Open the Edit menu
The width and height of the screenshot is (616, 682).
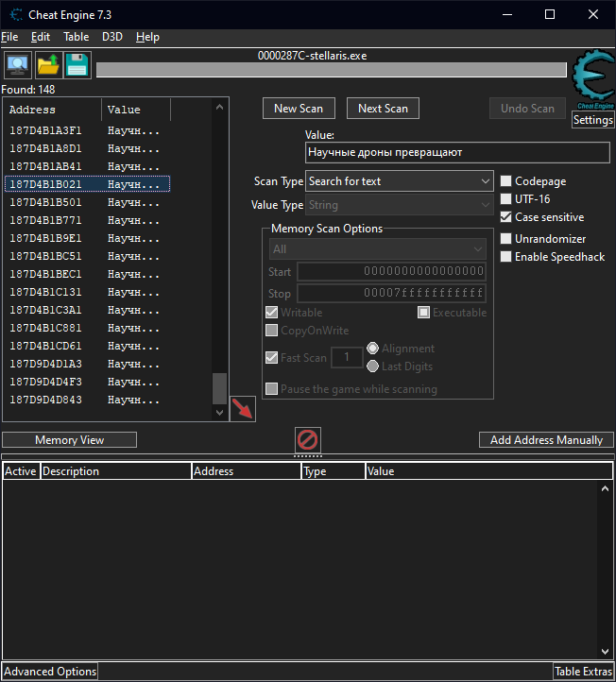coord(41,37)
